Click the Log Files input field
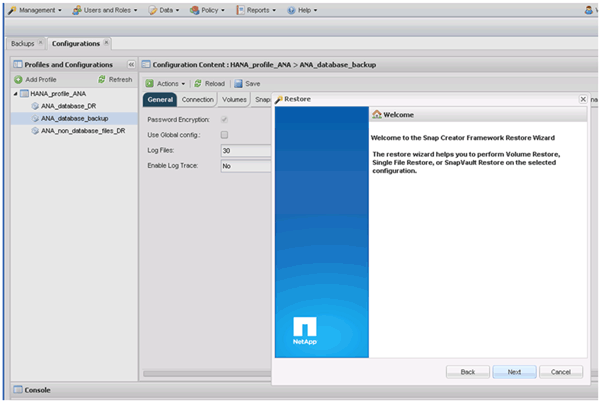This screenshot has height=402, width=600. 246,150
